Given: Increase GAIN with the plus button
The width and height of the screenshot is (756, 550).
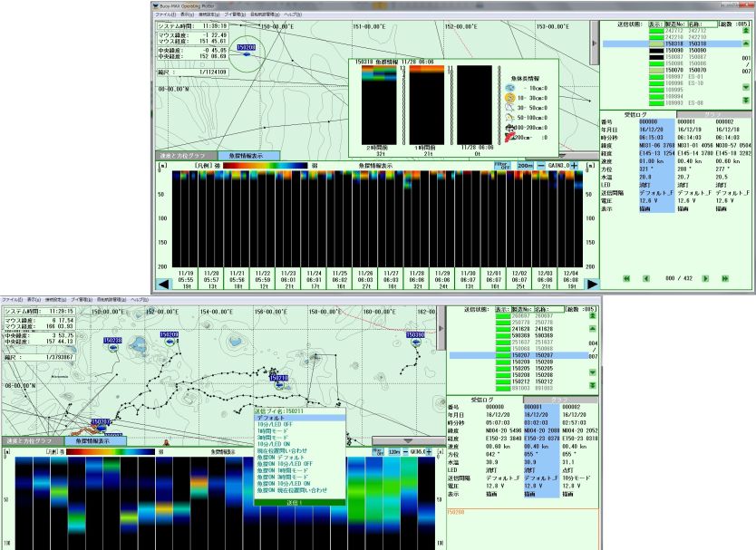Looking at the screenshot, I should pyautogui.click(x=574, y=167).
